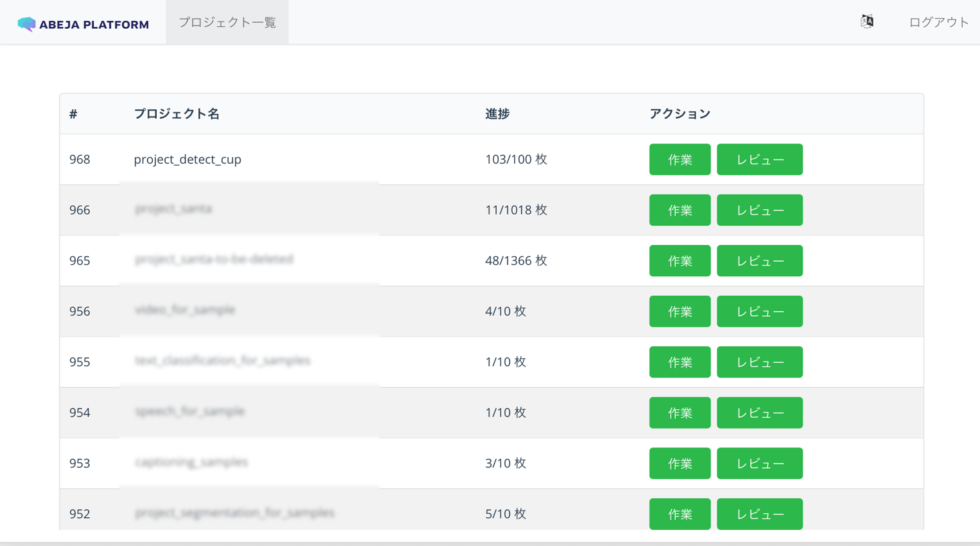Open レビュー for project 965

pyautogui.click(x=759, y=260)
